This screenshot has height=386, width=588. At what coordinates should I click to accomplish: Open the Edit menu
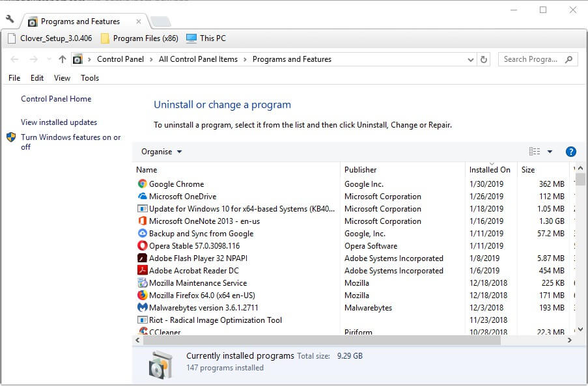click(x=37, y=78)
